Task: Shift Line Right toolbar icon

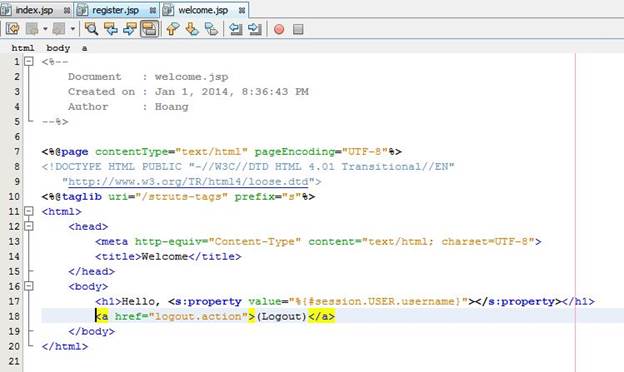Action: pyautogui.click(x=255, y=29)
